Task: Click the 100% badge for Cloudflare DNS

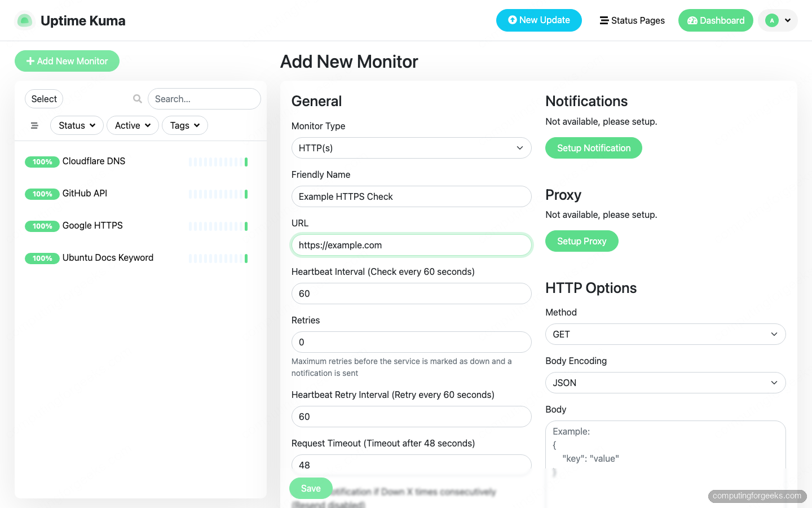Action: [42, 162]
